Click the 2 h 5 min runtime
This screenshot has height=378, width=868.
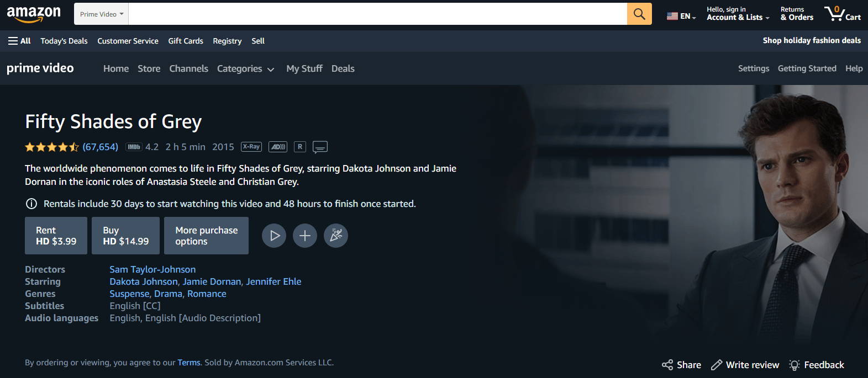pos(186,147)
